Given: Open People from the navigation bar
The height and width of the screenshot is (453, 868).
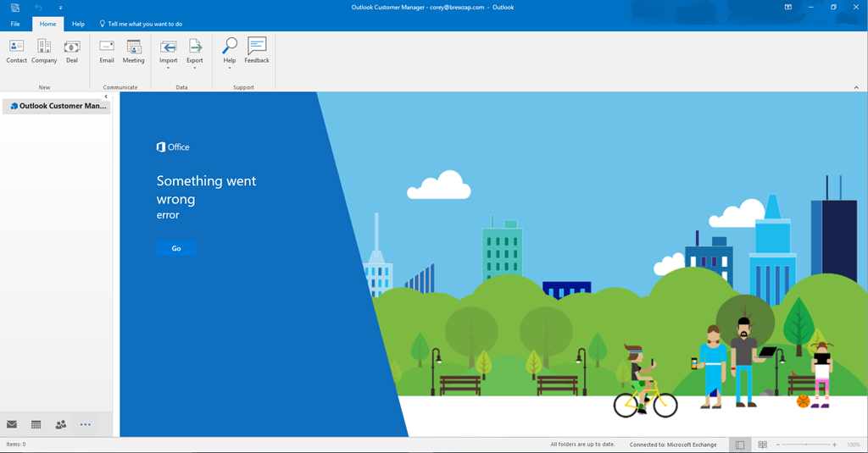Looking at the screenshot, I should pos(61,424).
